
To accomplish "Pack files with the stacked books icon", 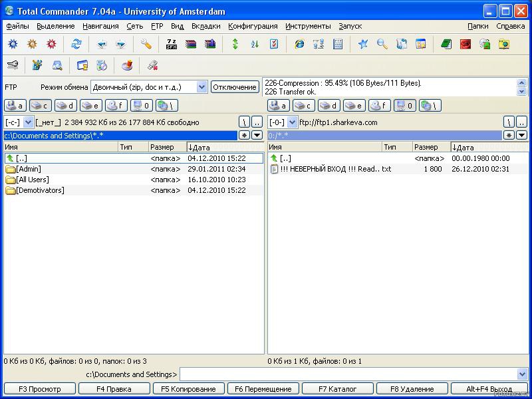I will tap(191, 44).
